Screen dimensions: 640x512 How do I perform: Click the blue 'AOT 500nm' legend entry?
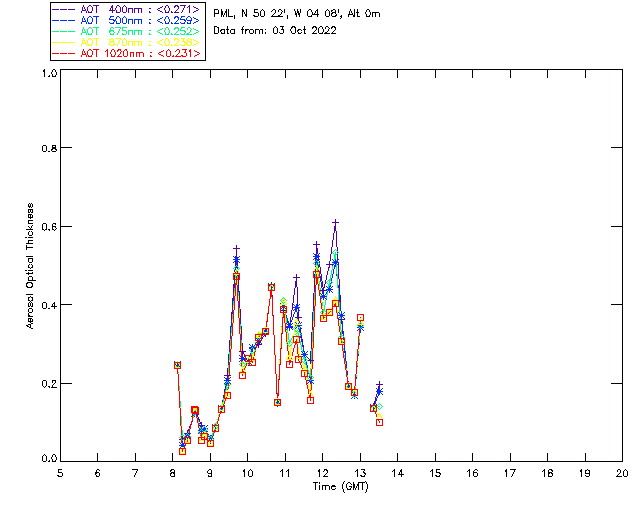(127, 20)
